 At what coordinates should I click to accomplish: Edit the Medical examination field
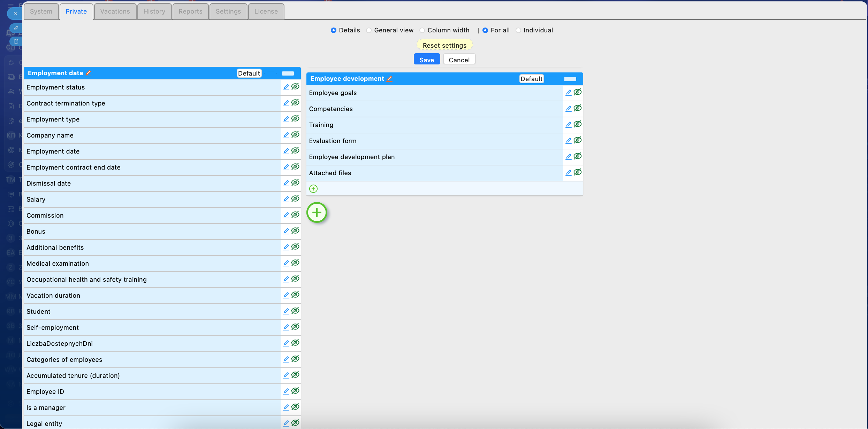tap(286, 263)
